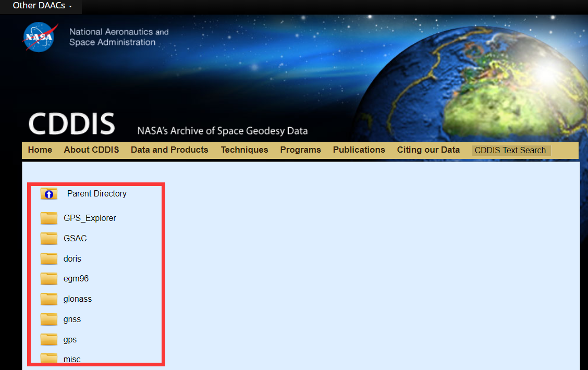Open the Data and Products menu
Viewport: 588px width, 370px height.
[x=169, y=150]
